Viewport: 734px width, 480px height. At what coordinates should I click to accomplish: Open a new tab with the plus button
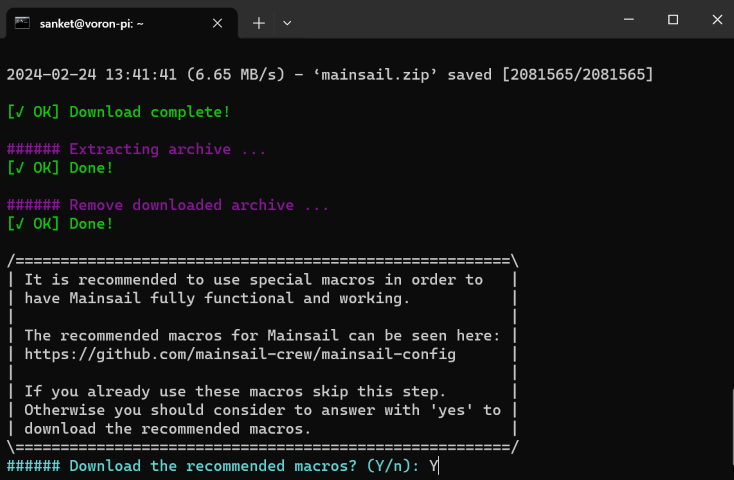[258, 22]
